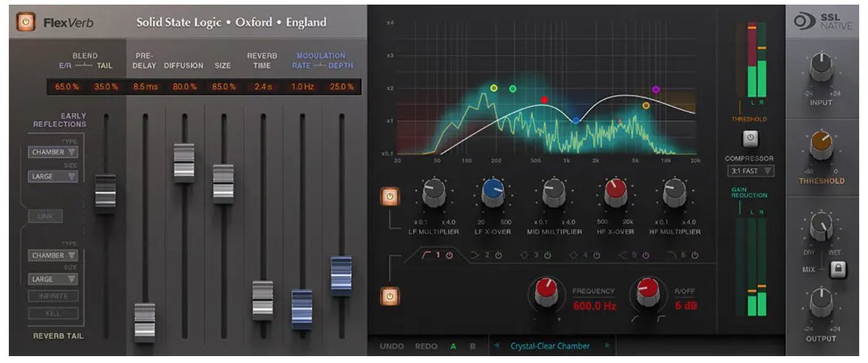
Task: Click the Reverb Time fader handle
Action: [x=263, y=300]
